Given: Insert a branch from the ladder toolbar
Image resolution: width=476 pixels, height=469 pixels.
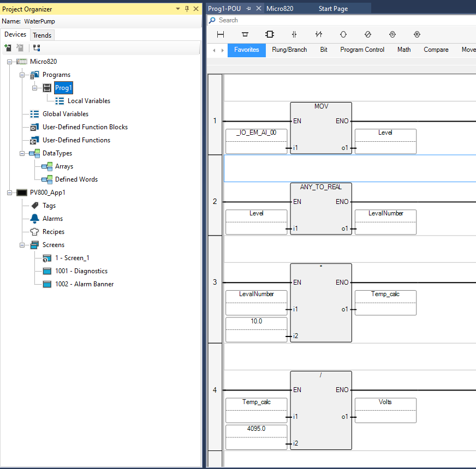Looking at the screenshot, I should tap(245, 34).
